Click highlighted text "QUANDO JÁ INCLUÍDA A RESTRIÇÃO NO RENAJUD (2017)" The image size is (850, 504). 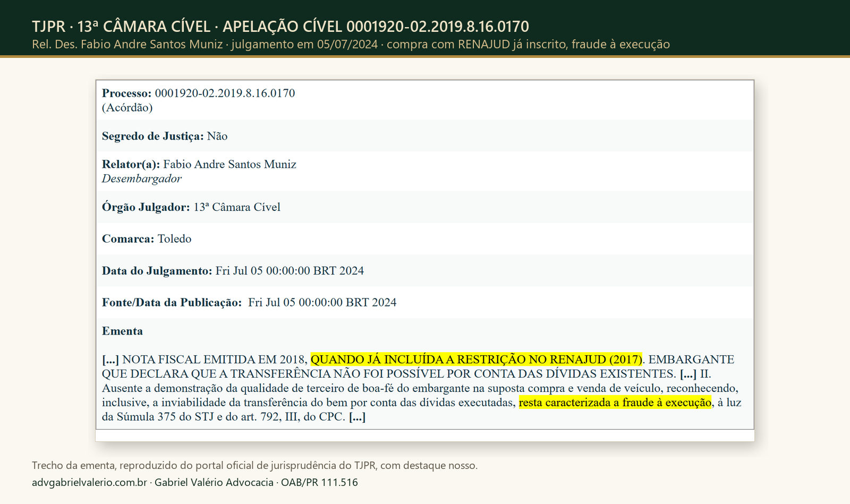pos(477,360)
